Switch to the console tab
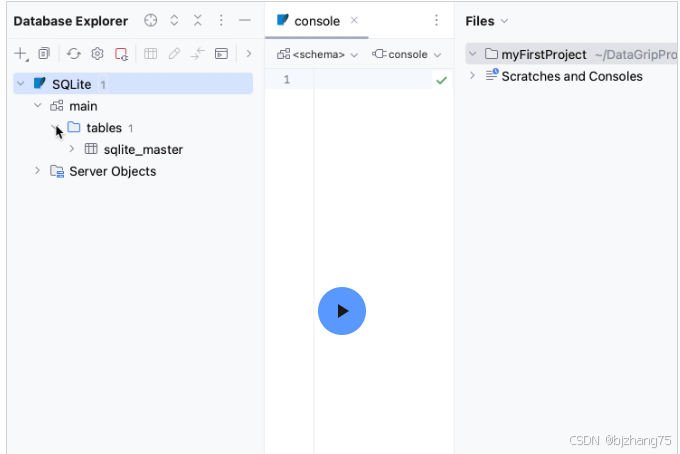 coord(317,21)
